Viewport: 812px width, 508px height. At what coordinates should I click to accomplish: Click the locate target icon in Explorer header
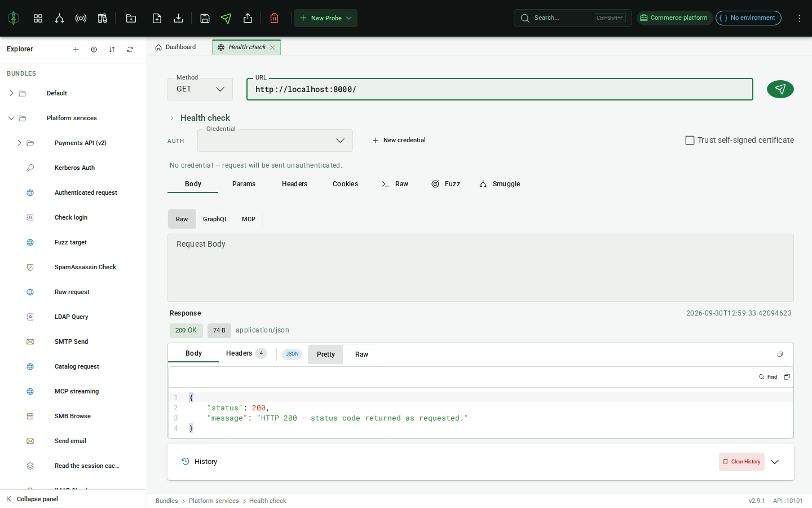pos(94,49)
